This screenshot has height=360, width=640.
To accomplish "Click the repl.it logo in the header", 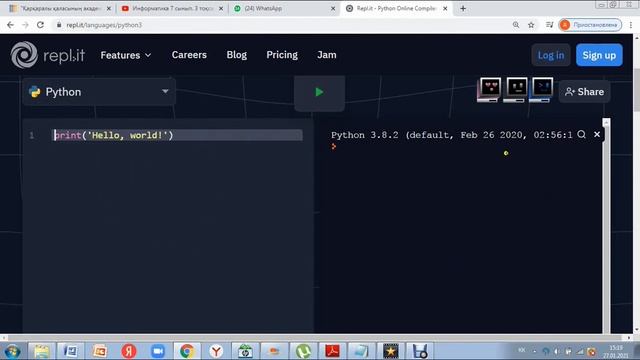I will [48, 55].
